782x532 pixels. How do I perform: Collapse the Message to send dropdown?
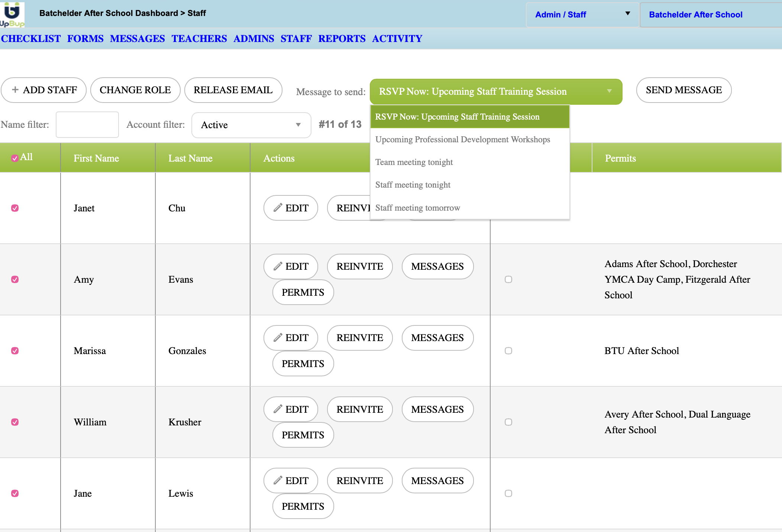(x=496, y=91)
